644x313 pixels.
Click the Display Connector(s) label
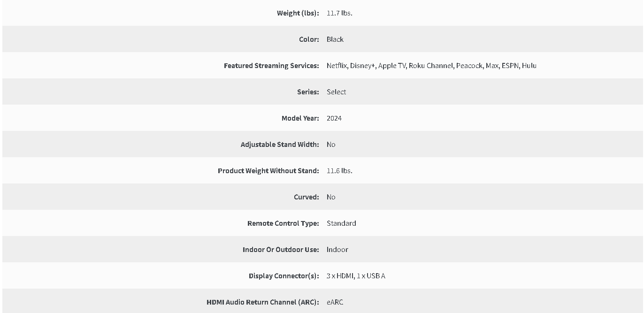(284, 276)
